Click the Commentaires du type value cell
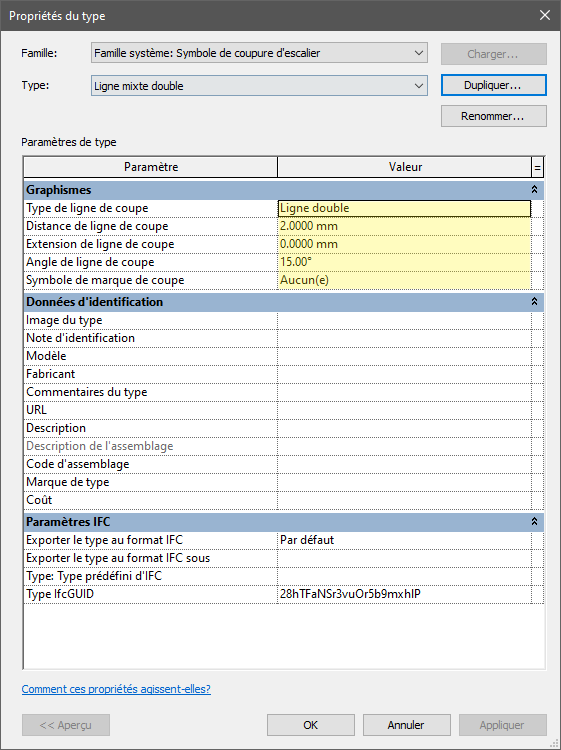 click(405, 392)
